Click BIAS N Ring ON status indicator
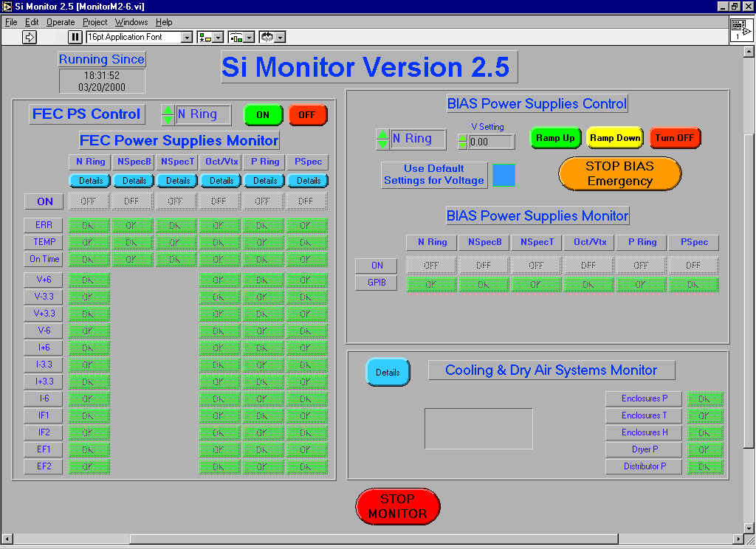 pos(431,265)
